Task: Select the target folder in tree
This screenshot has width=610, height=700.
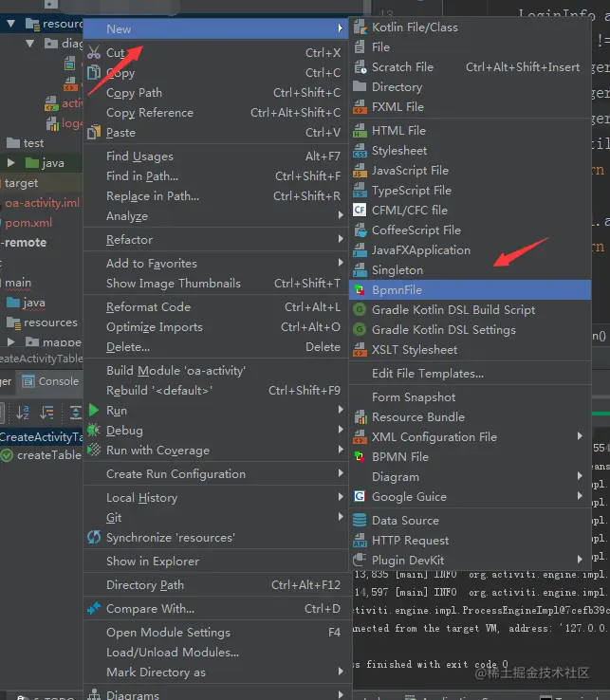Action: pyautogui.click(x=21, y=183)
